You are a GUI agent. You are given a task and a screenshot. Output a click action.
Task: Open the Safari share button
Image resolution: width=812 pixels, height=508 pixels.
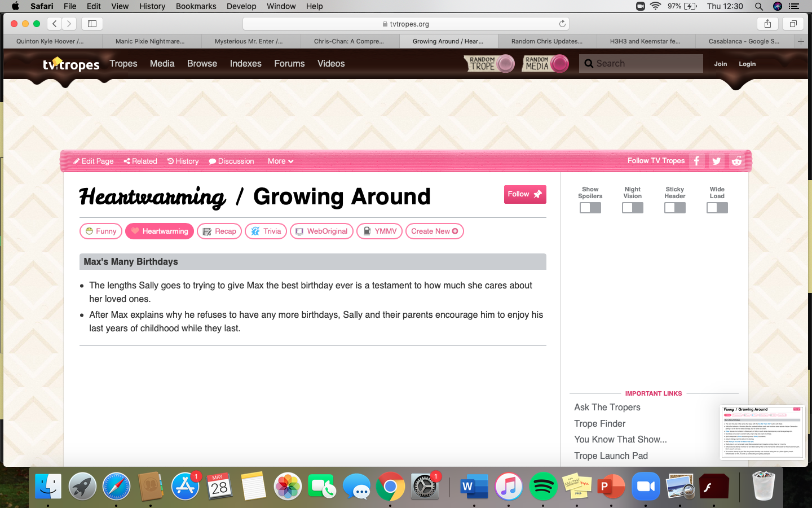pyautogui.click(x=767, y=24)
